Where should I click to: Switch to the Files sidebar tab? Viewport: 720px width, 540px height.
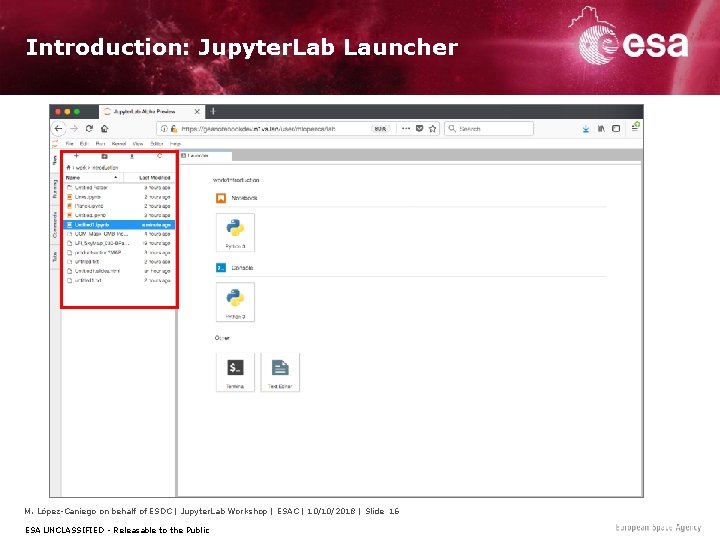coord(55,160)
